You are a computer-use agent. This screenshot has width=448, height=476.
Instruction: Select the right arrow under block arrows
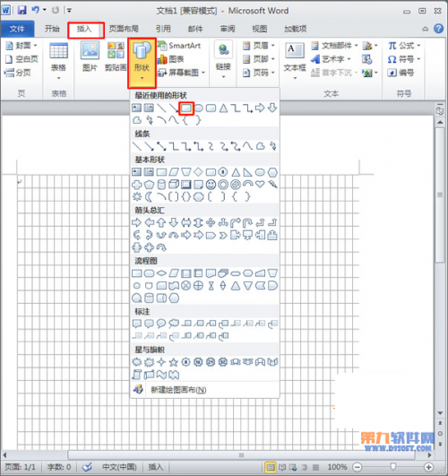click(x=136, y=222)
